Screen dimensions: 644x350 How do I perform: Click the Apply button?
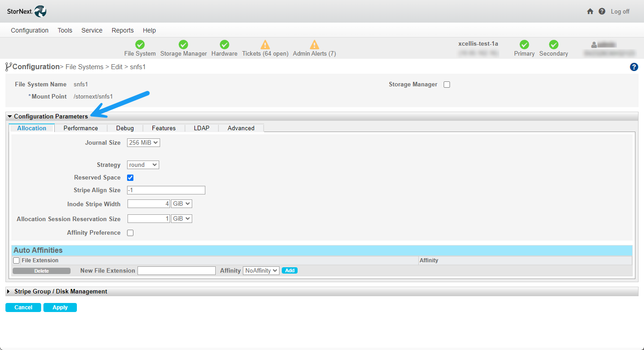tap(60, 307)
